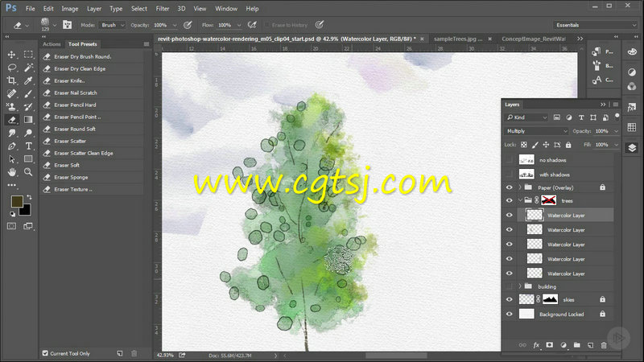Select the Lasso tool
The image size is (644, 362).
point(11,68)
